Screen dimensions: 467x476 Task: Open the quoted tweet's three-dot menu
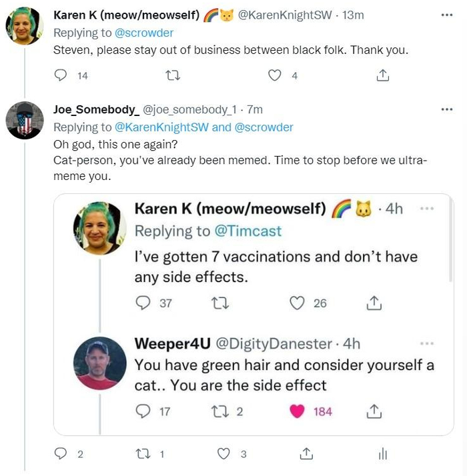tap(426, 207)
